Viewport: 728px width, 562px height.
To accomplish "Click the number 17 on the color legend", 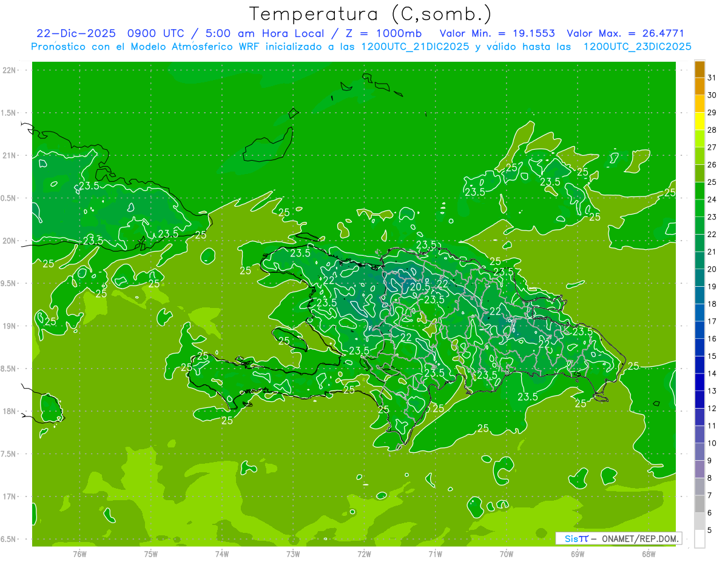I will click(712, 321).
